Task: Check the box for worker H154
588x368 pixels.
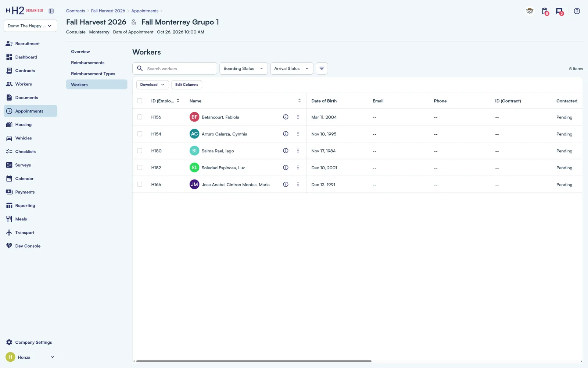Action: [140, 134]
